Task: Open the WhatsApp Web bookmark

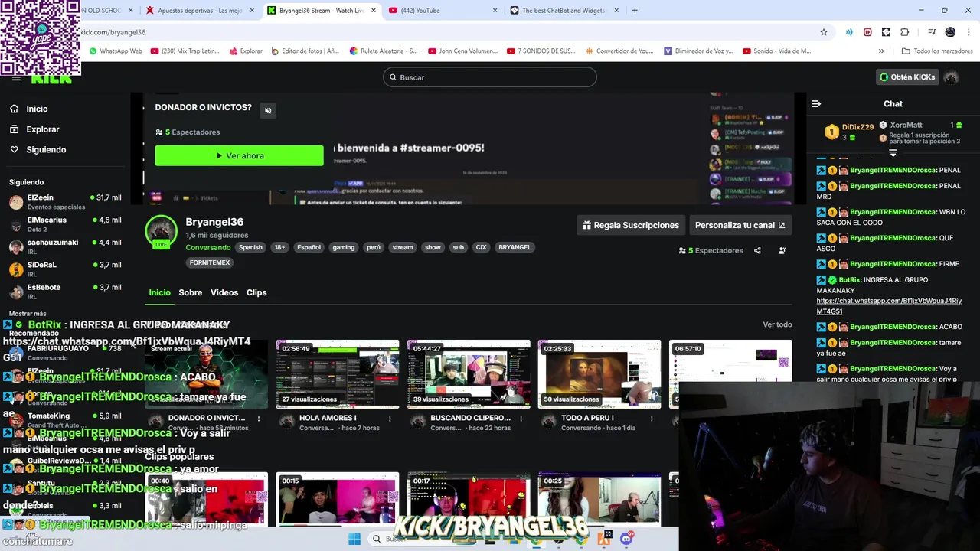Action: pyautogui.click(x=115, y=51)
